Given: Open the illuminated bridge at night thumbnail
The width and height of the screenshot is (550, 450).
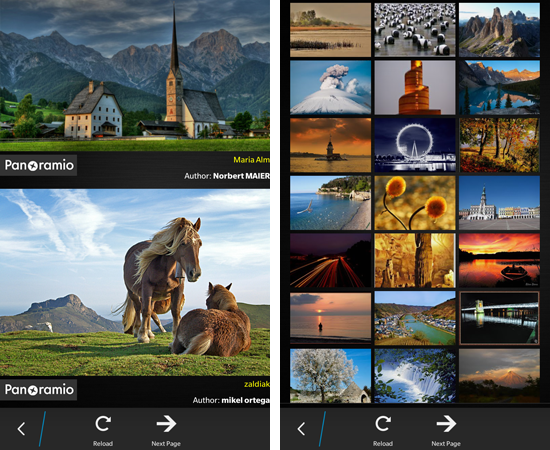Looking at the screenshot, I should pos(499,318).
